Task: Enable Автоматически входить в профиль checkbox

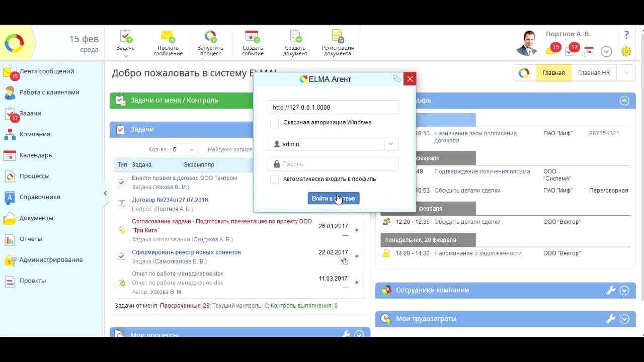Action: (x=274, y=179)
